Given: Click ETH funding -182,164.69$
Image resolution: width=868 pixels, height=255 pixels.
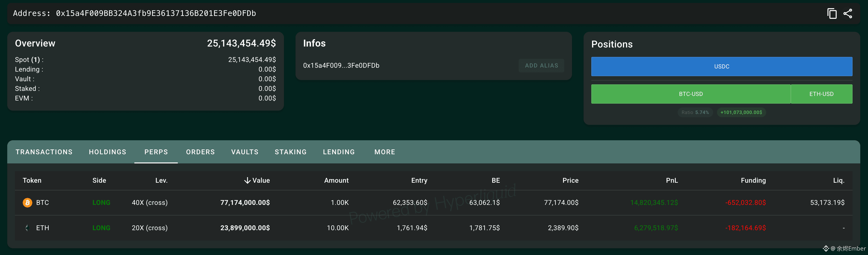Looking at the screenshot, I should tap(745, 228).
